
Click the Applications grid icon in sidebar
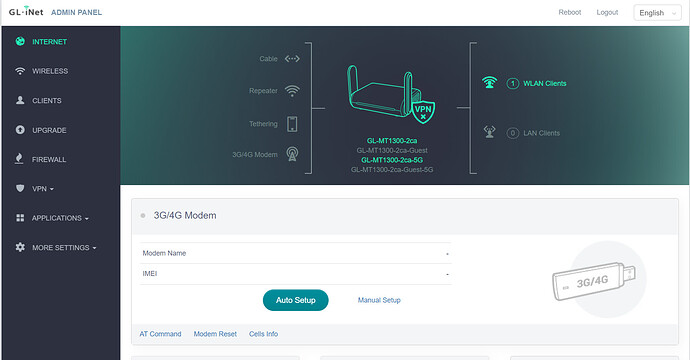[x=20, y=218]
